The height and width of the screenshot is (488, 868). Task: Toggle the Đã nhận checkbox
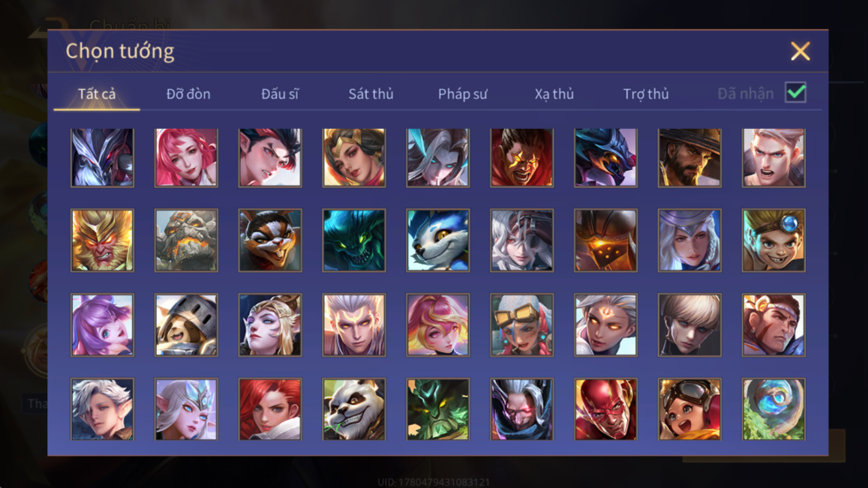795,92
